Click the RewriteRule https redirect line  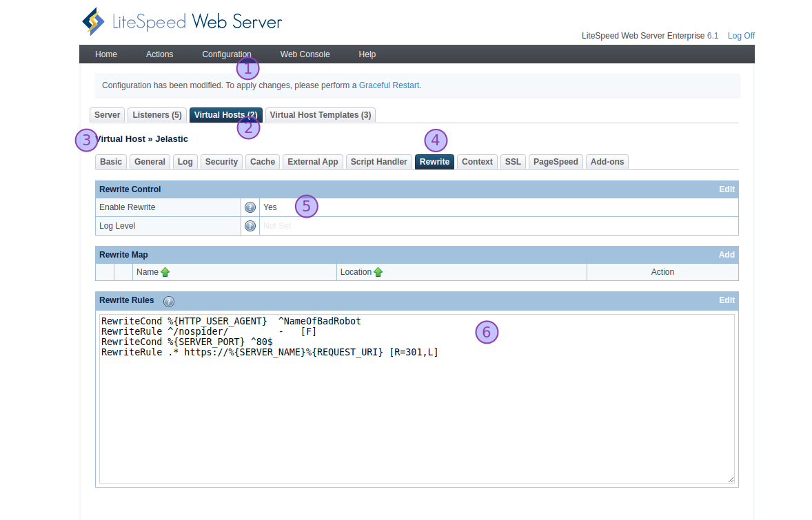pyautogui.click(x=270, y=353)
